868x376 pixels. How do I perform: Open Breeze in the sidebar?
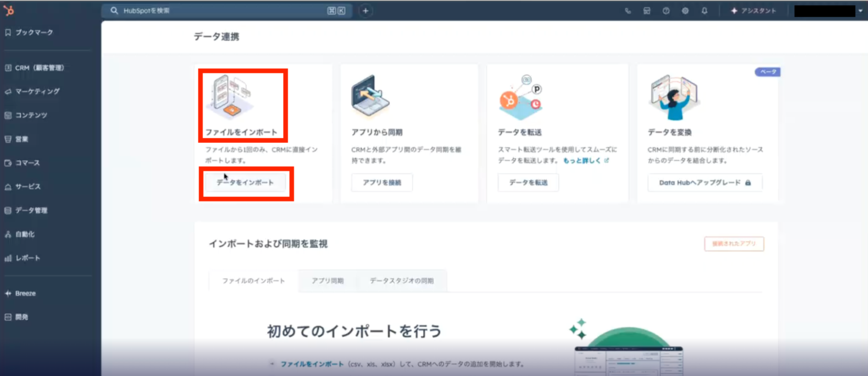[25, 294]
